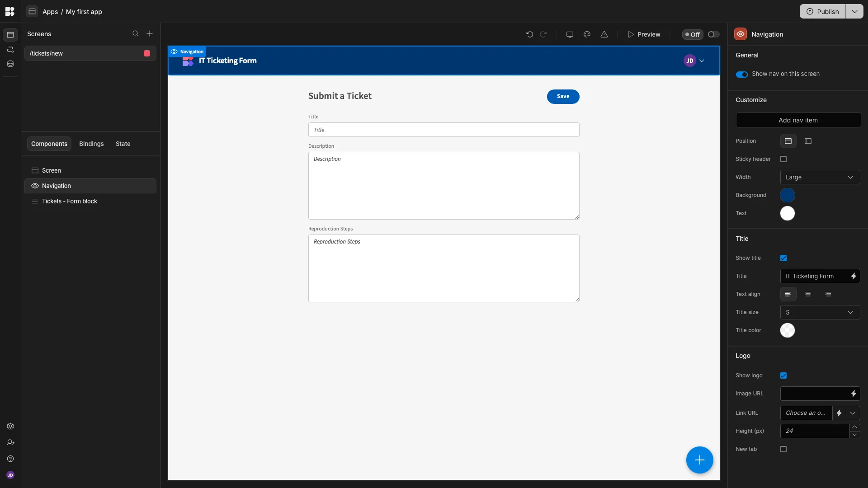Uncheck the Show logo checkbox

783,375
